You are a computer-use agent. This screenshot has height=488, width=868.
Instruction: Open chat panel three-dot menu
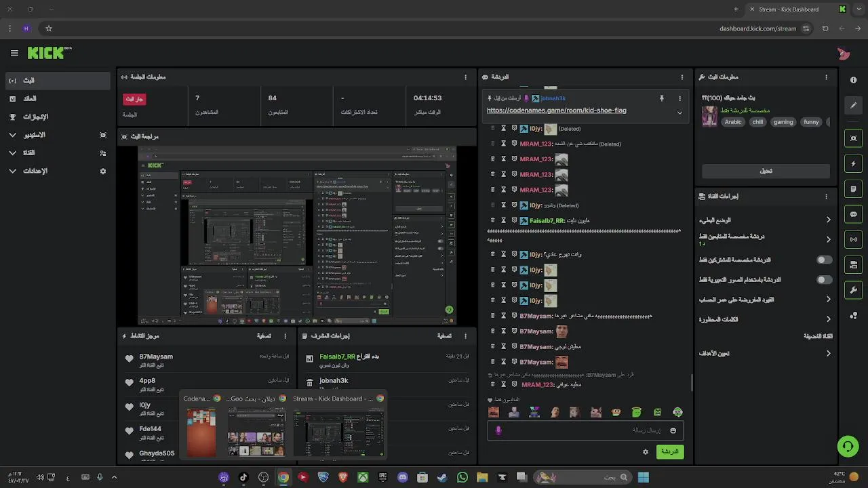(682, 77)
